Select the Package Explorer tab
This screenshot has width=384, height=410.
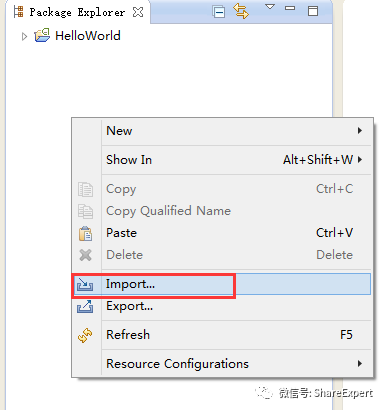tap(78, 12)
